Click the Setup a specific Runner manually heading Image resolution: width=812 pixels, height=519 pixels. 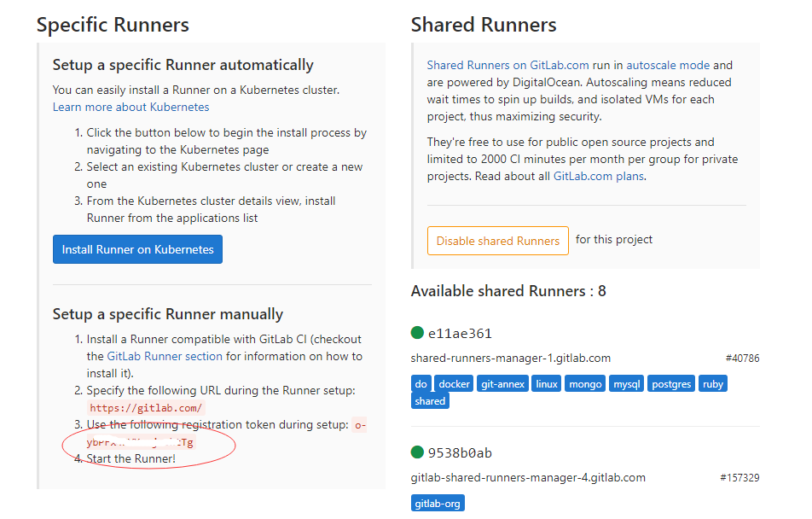point(168,314)
